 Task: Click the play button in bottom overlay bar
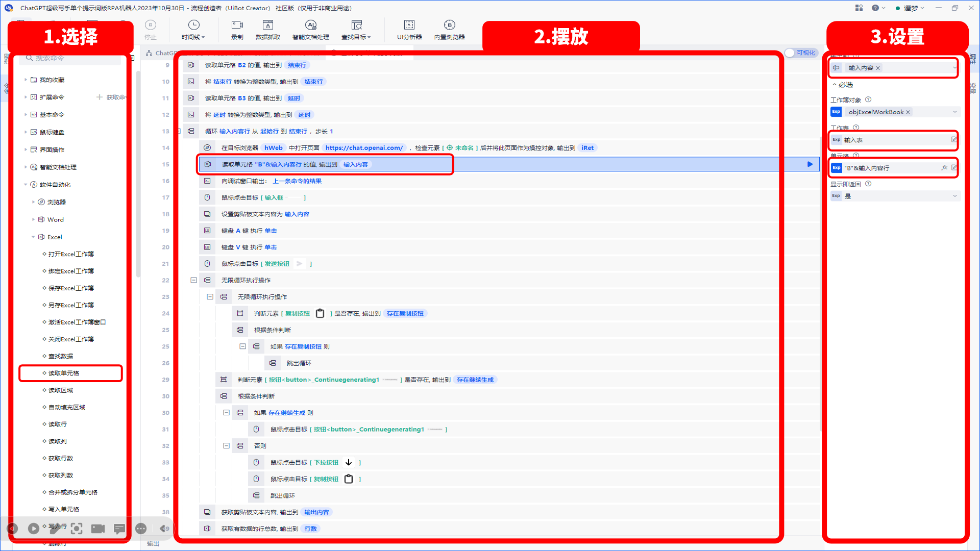[34, 529]
